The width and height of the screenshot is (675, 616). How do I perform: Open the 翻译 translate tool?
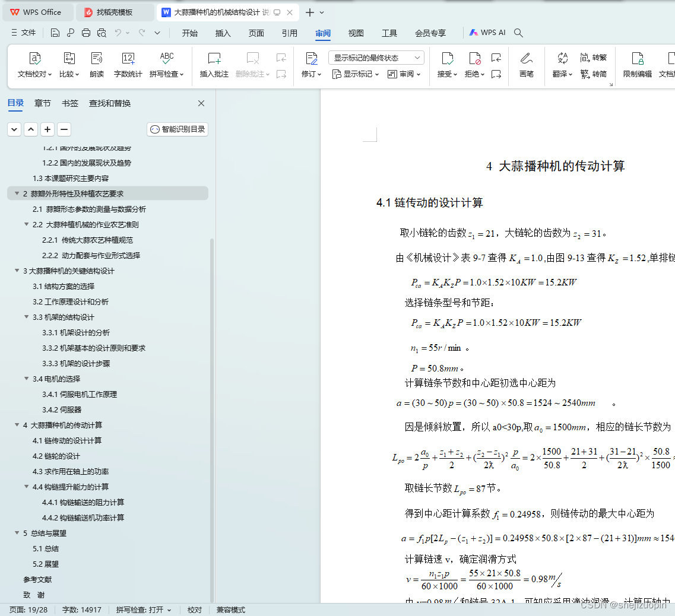[x=562, y=65]
